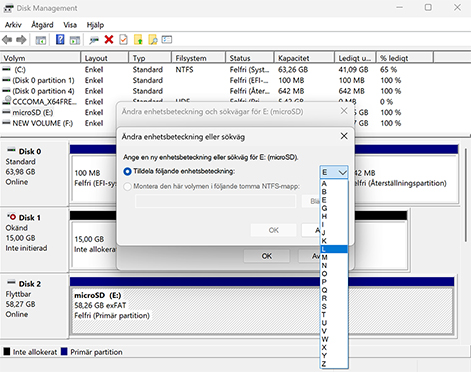
Task: Close the 'Ändra enhetsbeteckning eller sökväg' dialog
Action: pos(344,136)
